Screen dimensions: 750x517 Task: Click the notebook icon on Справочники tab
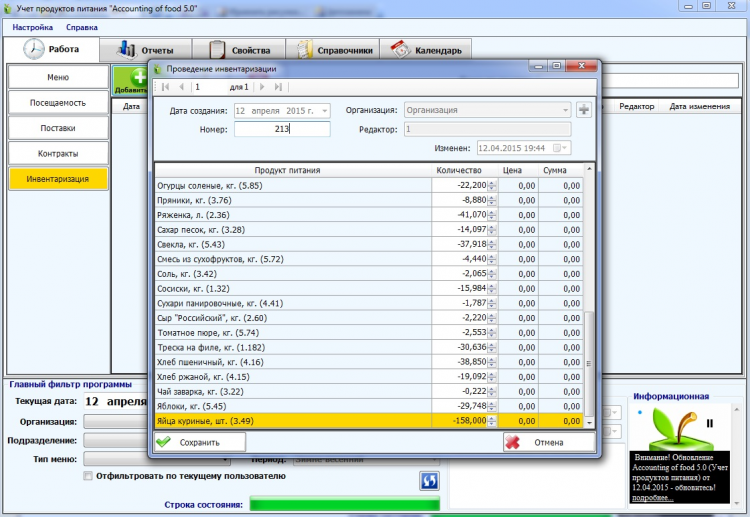(304, 50)
